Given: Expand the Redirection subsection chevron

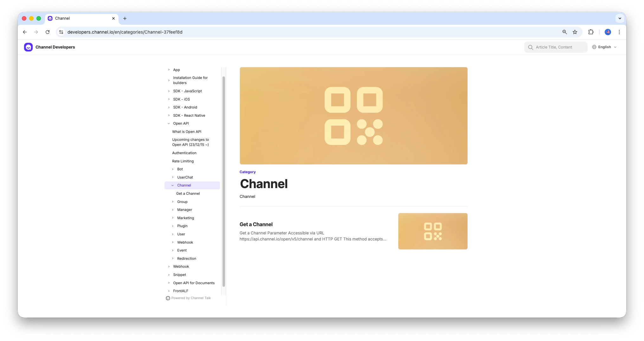Looking at the screenshot, I should [x=173, y=259].
